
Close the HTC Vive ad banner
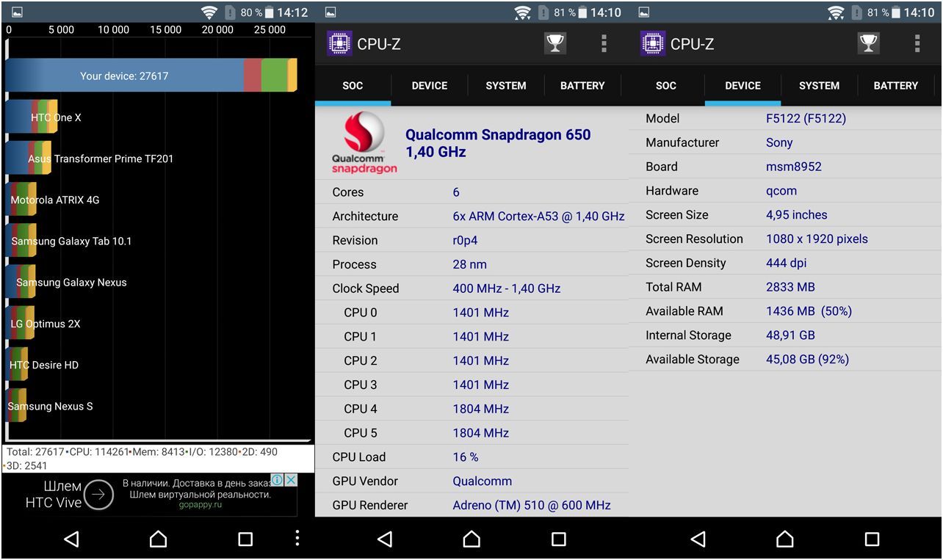[291, 480]
